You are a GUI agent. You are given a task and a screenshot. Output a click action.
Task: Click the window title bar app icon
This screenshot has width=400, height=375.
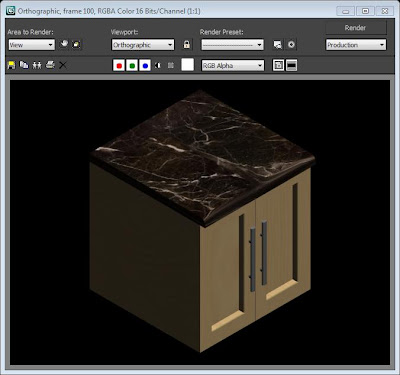pos(11,11)
